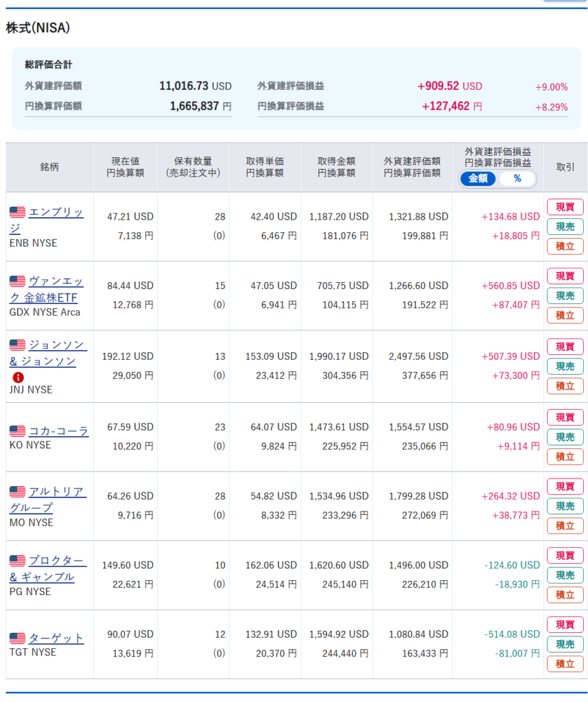Click 現買 button for Enbridge
The height and width of the screenshot is (703, 588).
point(565,207)
